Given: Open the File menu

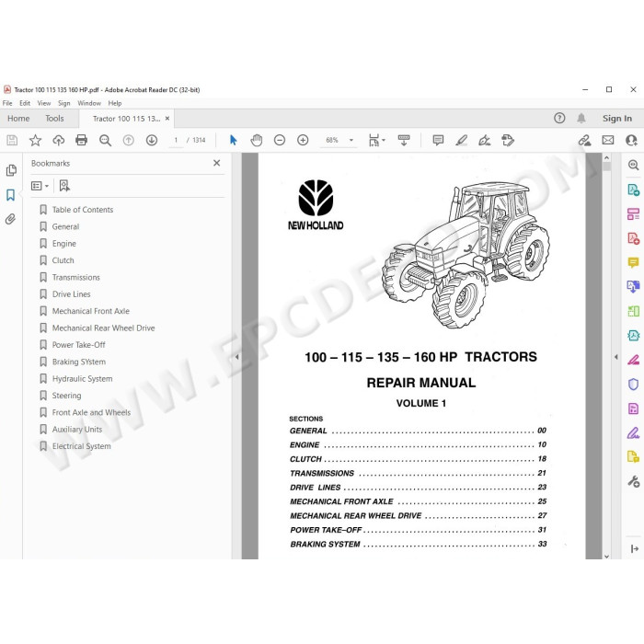Looking at the screenshot, I should (x=7, y=103).
